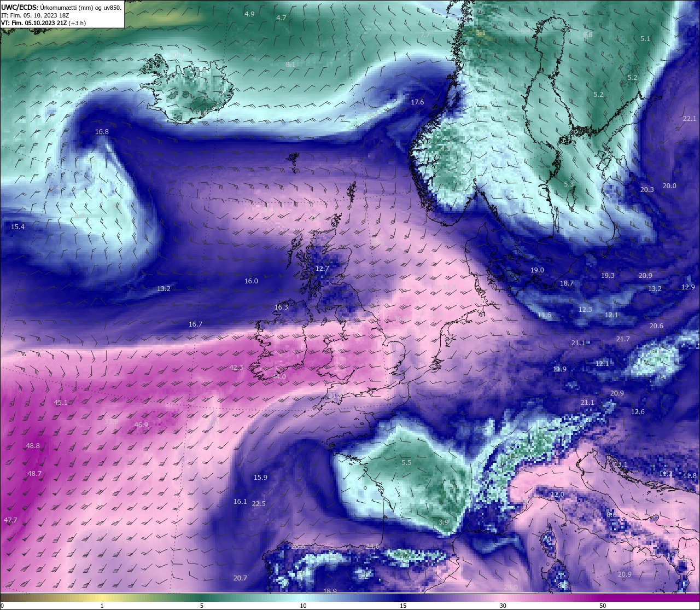Select the 15.4 value on the Atlantic
700x610 pixels.
click(x=17, y=226)
